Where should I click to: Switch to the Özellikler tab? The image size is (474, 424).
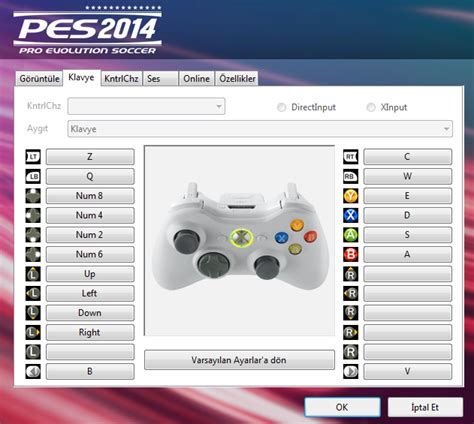tap(237, 79)
